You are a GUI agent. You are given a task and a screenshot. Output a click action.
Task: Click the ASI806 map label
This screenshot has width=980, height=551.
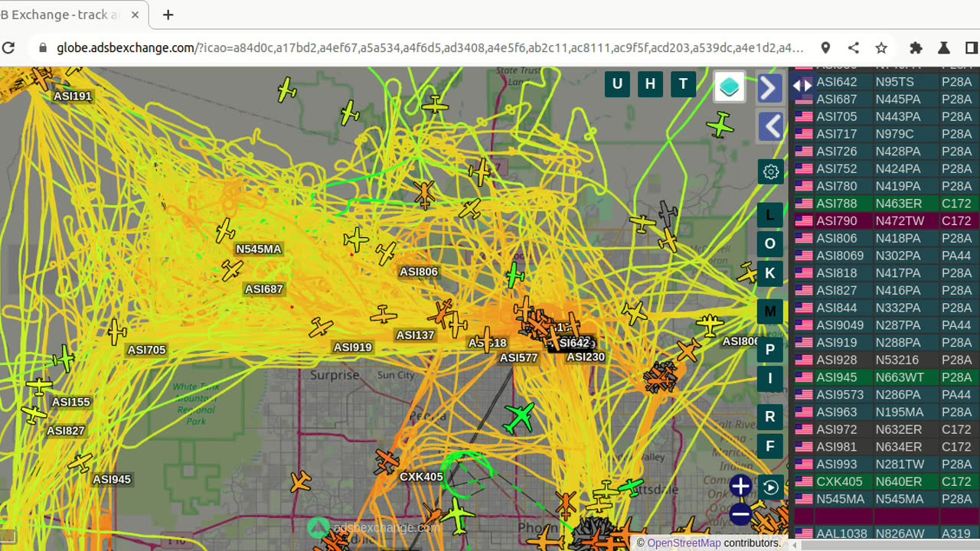419,272
